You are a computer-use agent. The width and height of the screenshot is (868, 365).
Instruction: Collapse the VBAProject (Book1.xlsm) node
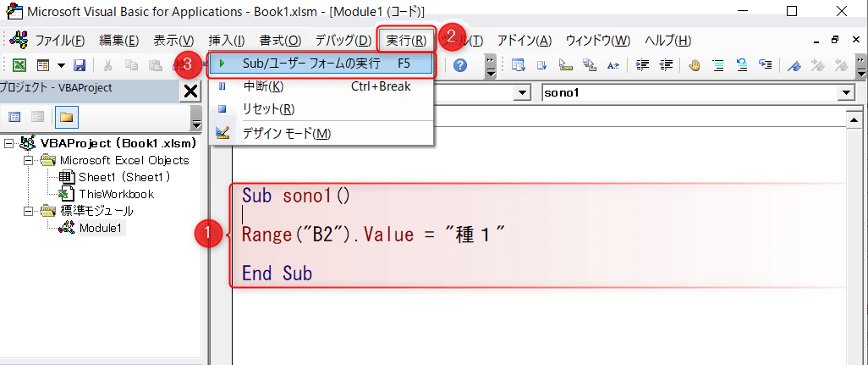coord(8,143)
